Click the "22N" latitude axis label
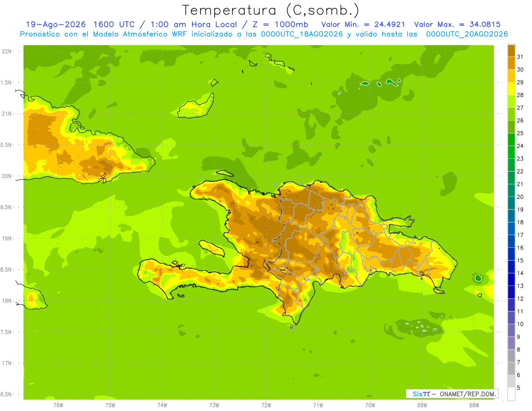 (x=7, y=51)
